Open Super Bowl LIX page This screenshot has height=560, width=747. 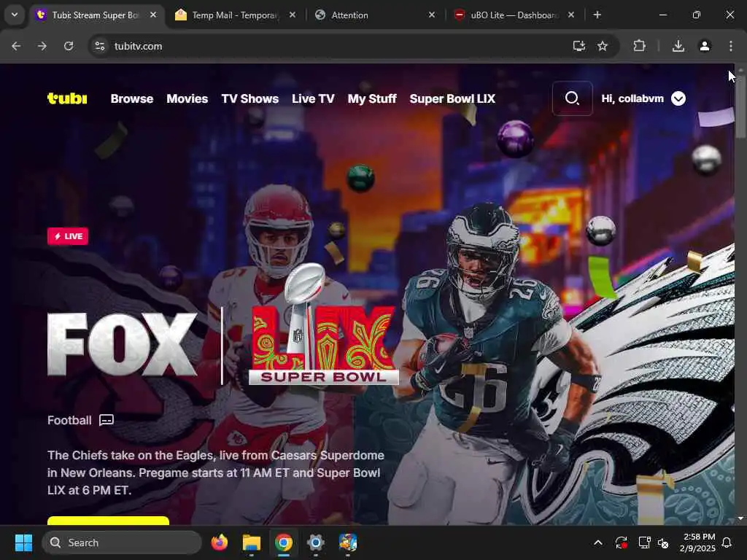[452, 98]
